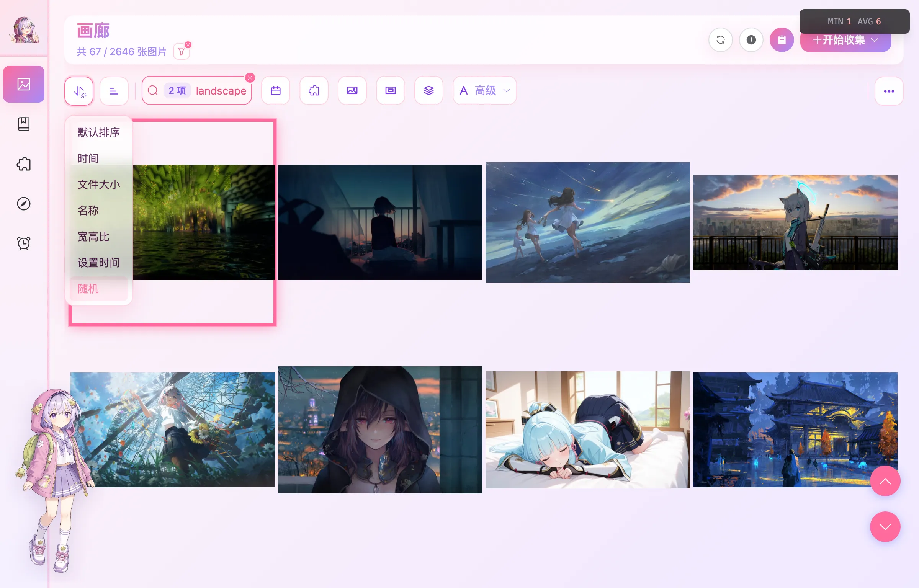Remove the landscape search tags
Screen dimensions: 919x588
click(x=250, y=78)
